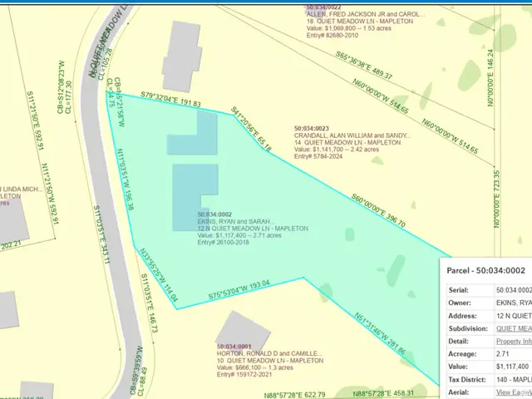Click the gray building above highlighted parcel

tap(182, 57)
